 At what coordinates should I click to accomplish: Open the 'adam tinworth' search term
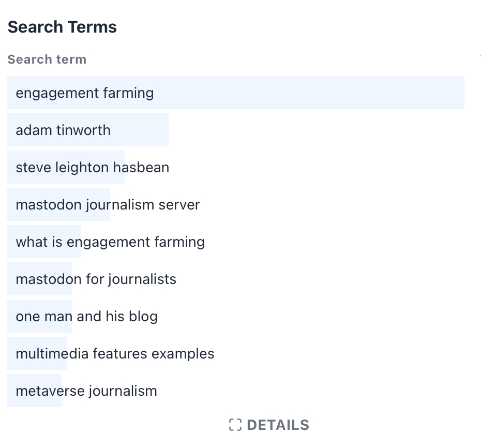coord(63,130)
